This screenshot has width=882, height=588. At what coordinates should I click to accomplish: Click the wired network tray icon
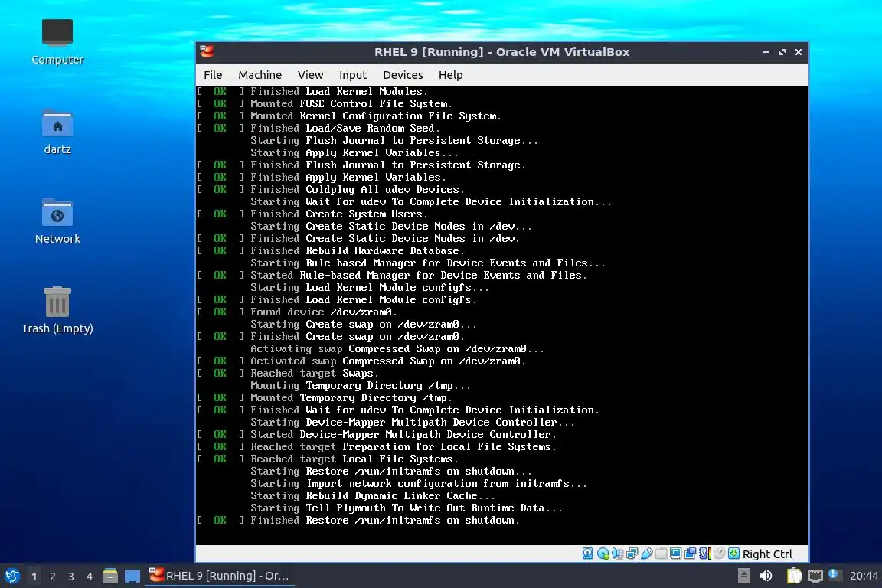pos(815,576)
